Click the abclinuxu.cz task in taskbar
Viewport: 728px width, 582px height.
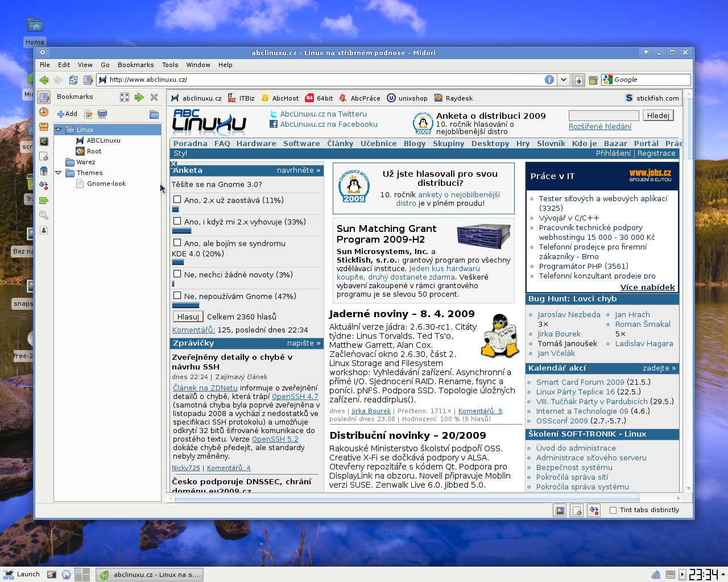(x=149, y=575)
